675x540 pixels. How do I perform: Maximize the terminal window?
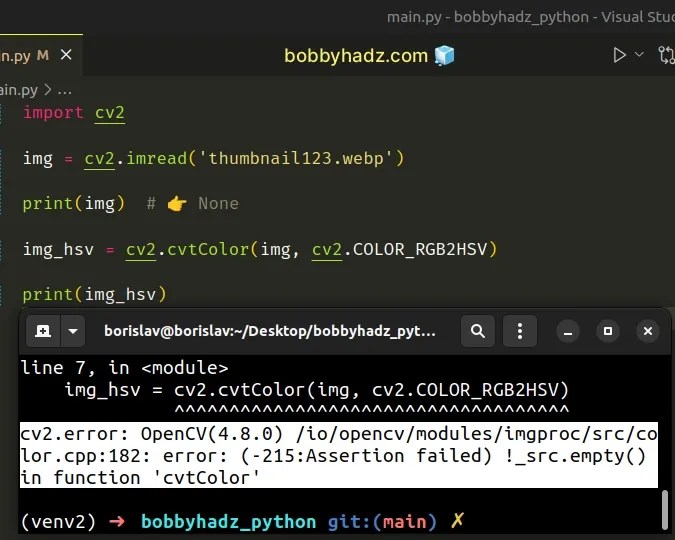(608, 331)
